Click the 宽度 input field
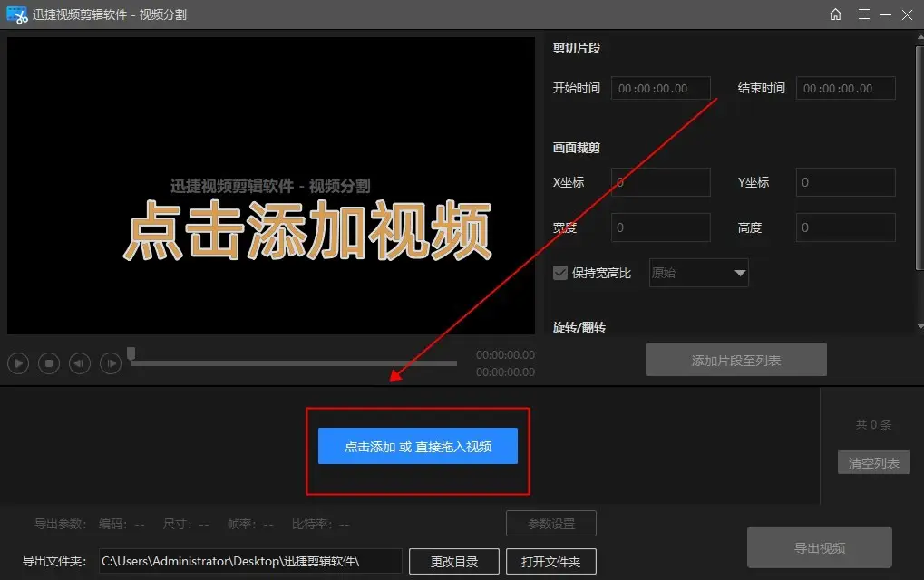 tap(660, 227)
